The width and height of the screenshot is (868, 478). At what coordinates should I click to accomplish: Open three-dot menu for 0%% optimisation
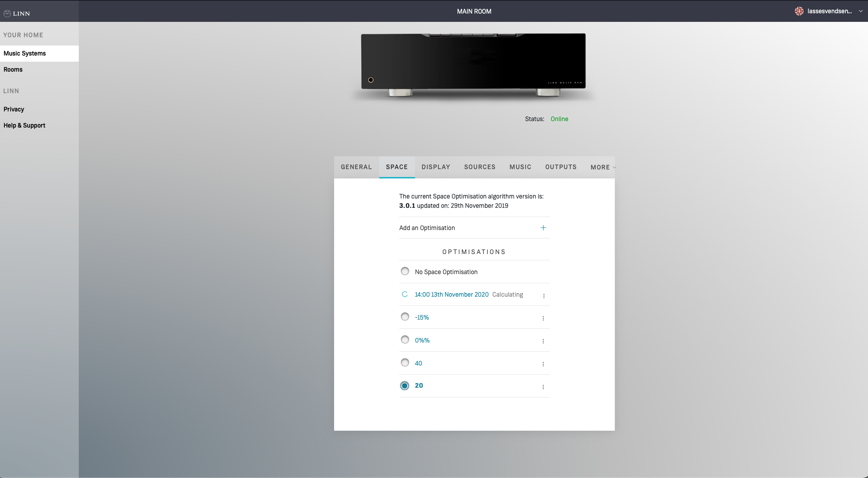[543, 341]
